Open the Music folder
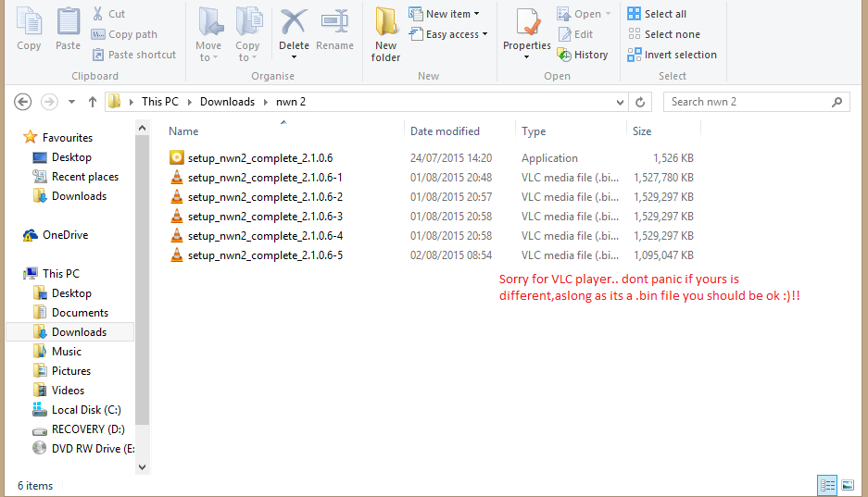868x497 pixels. tap(57, 351)
